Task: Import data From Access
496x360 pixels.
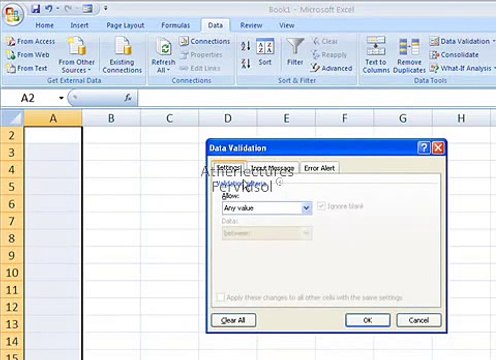Action: 31,41
